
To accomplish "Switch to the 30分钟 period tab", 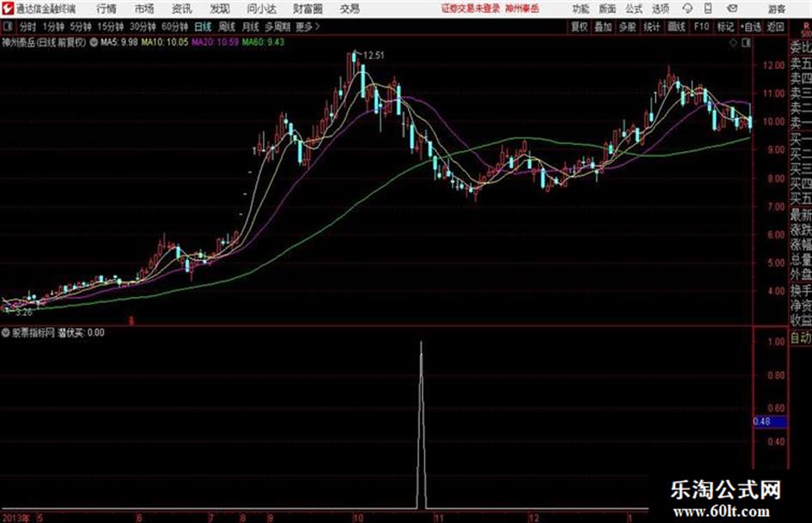I will point(143,27).
